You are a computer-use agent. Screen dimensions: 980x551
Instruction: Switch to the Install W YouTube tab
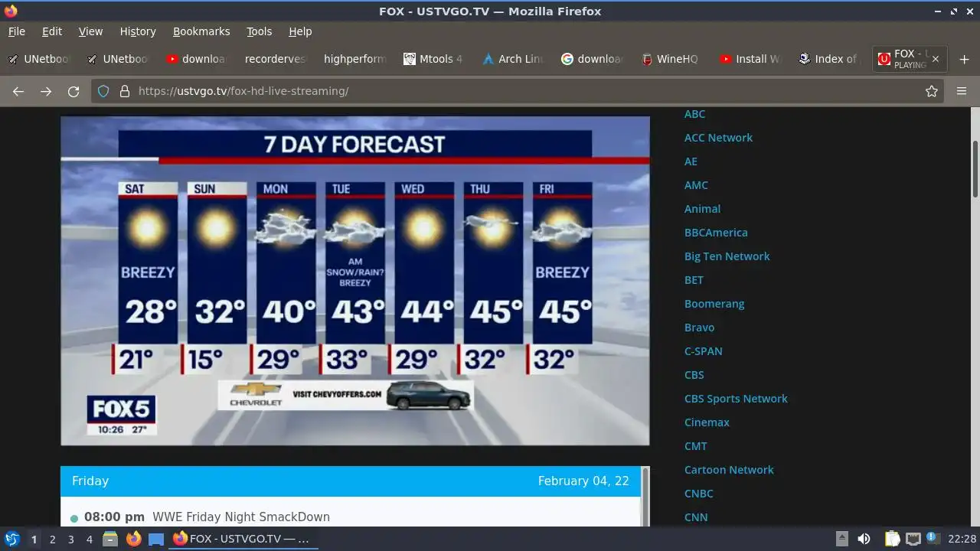coord(750,59)
